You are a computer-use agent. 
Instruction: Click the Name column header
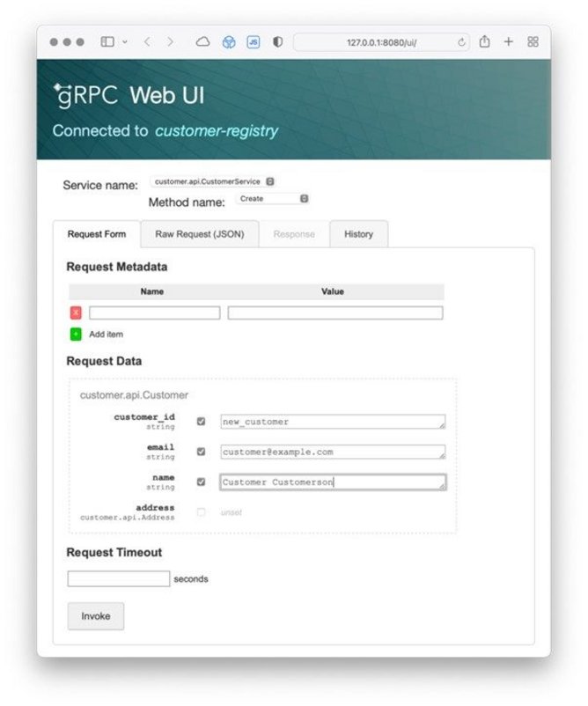[x=151, y=291]
